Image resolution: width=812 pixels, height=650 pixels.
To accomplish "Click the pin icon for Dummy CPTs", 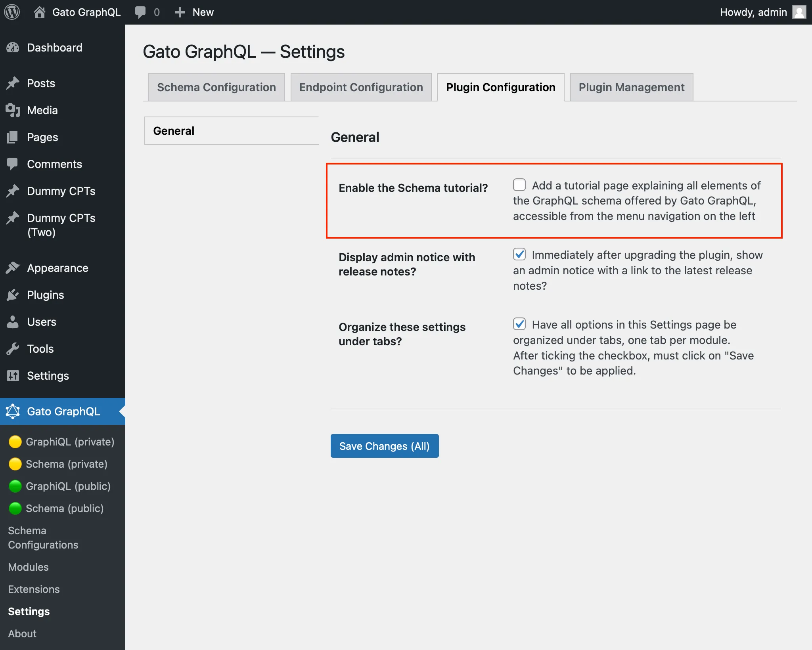I will click(13, 191).
